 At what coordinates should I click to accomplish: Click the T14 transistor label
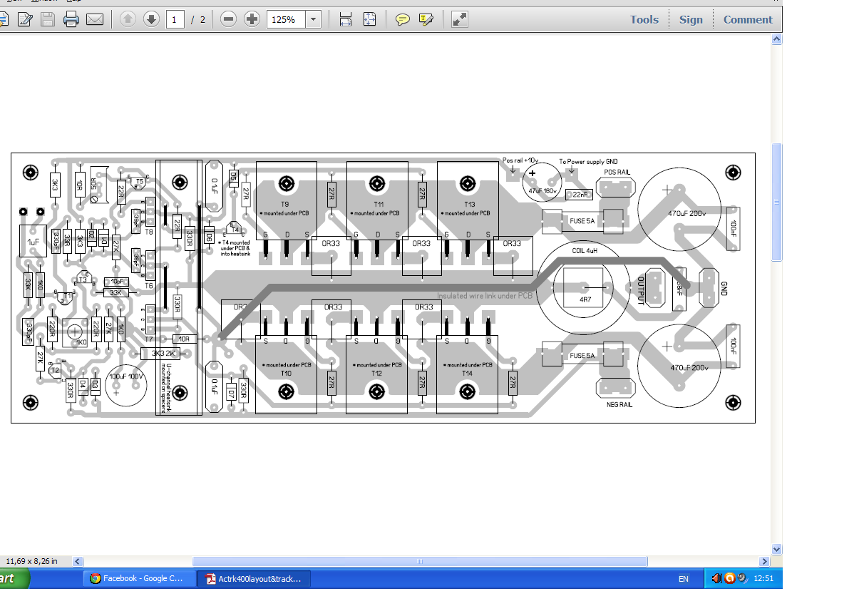point(467,374)
